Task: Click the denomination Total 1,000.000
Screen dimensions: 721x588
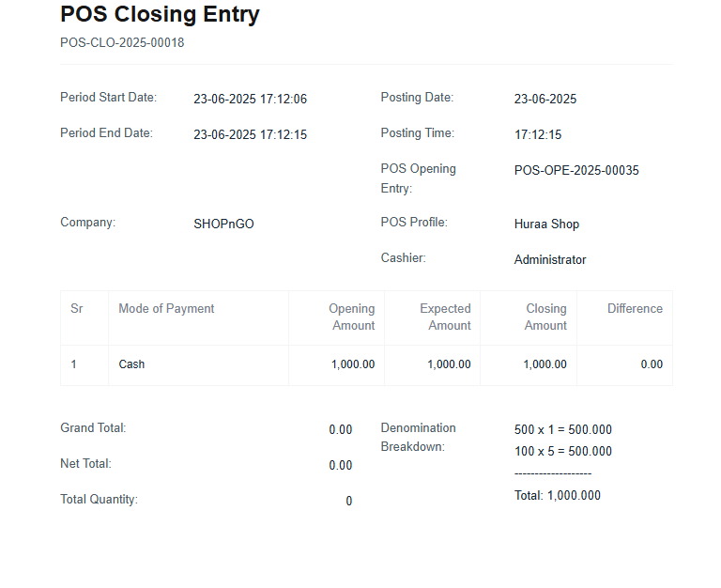Action: (558, 496)
